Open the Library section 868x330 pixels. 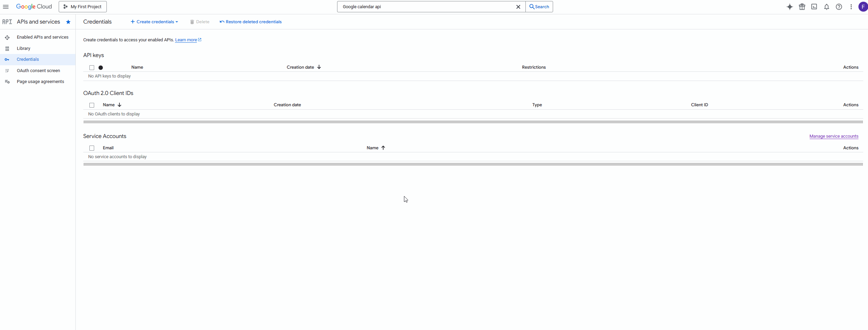click(24, 48)
